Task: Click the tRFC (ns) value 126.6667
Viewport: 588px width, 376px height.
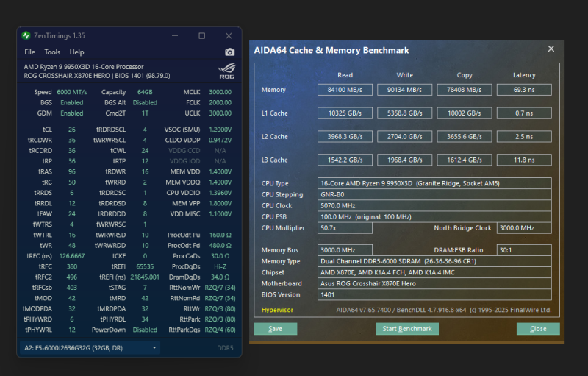Action: point(71,256)
